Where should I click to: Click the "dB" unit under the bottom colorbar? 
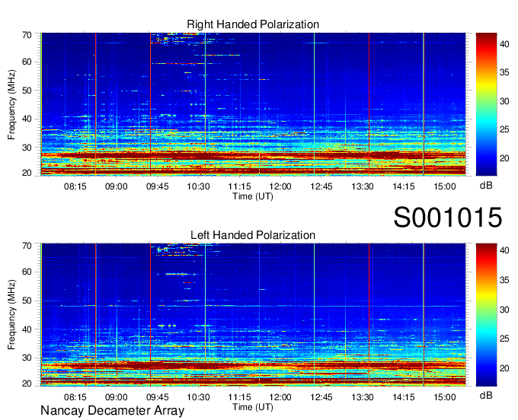[486, 396]
